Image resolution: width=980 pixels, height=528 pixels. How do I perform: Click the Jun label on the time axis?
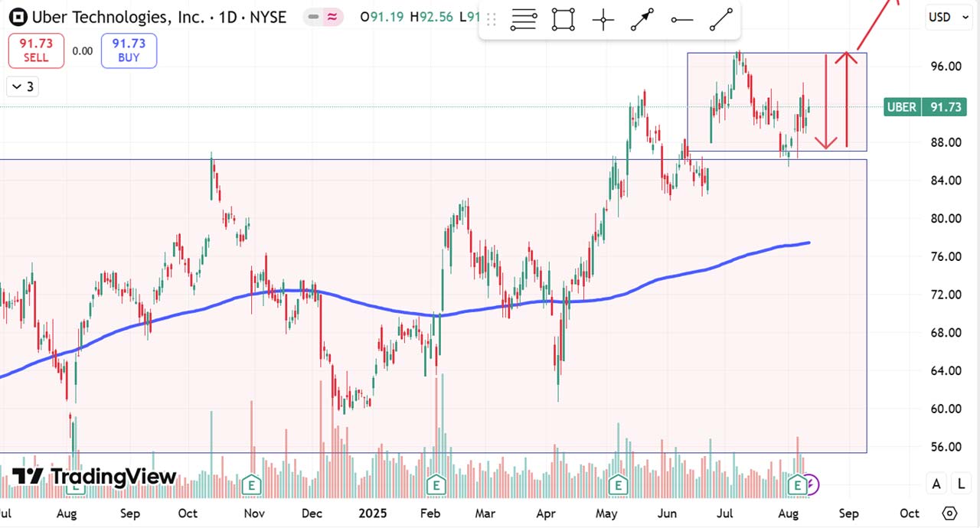pyautogui.click(x=668, y=513)
